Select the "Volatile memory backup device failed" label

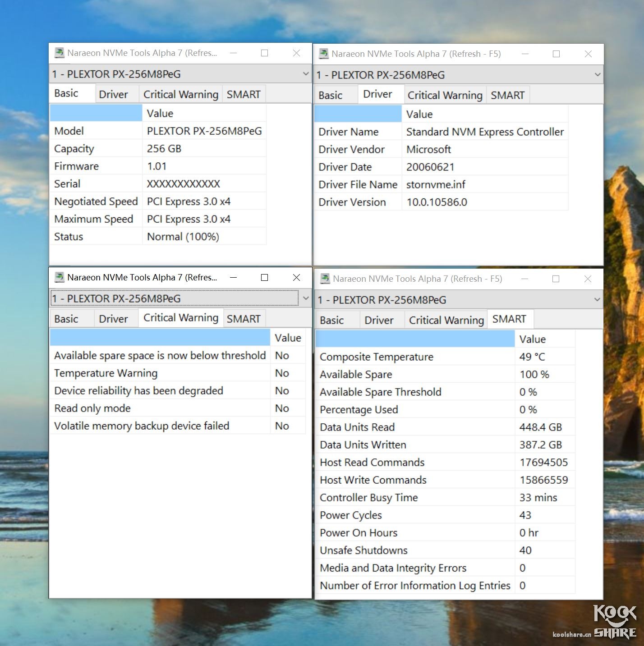(x=142, y=426)
